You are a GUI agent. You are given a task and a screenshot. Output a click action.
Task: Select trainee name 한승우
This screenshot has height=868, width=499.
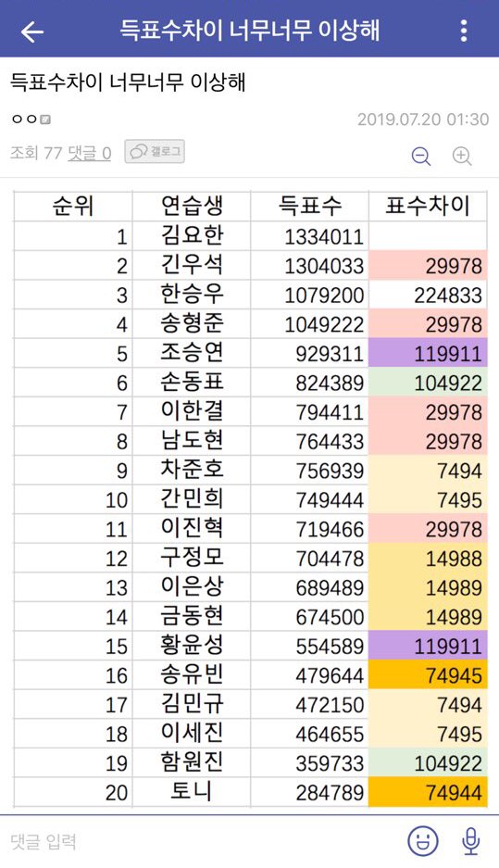point(192,294)
